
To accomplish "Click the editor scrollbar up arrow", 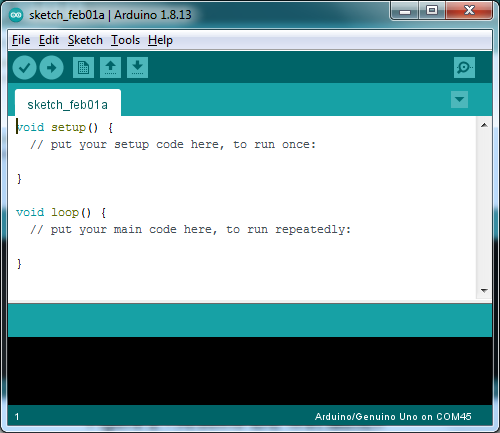I will click(484, 125).
